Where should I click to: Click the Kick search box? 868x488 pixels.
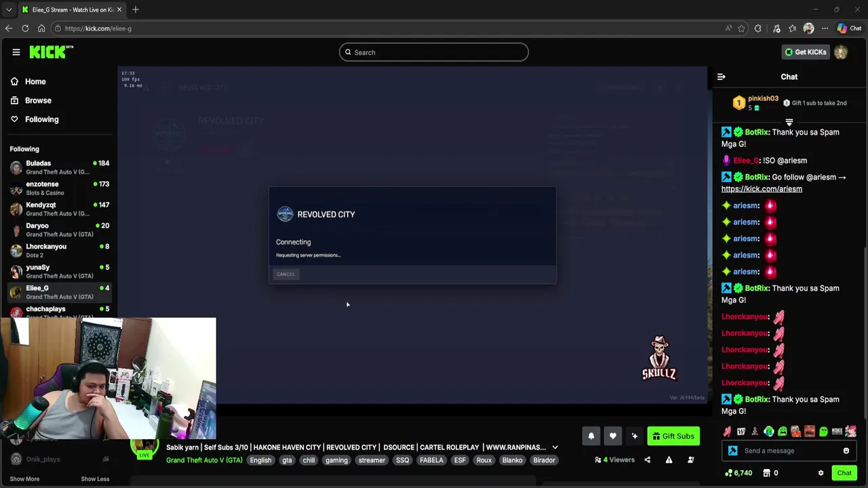[434, 52]
